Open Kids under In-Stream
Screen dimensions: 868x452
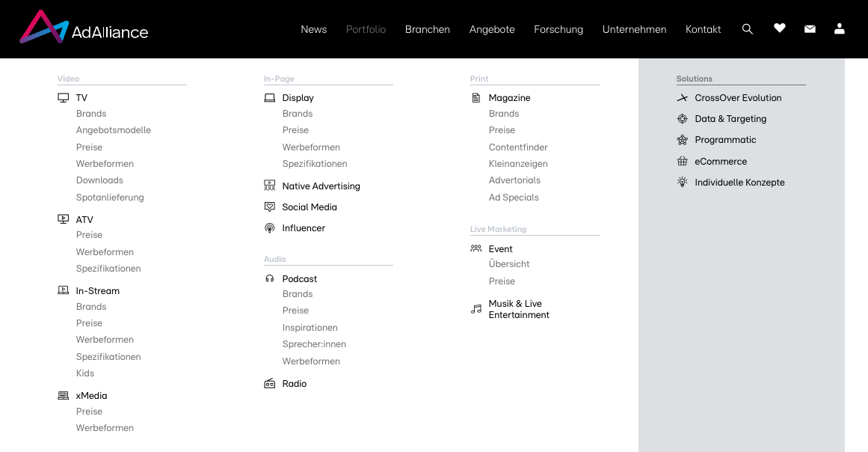coord(85,373)
